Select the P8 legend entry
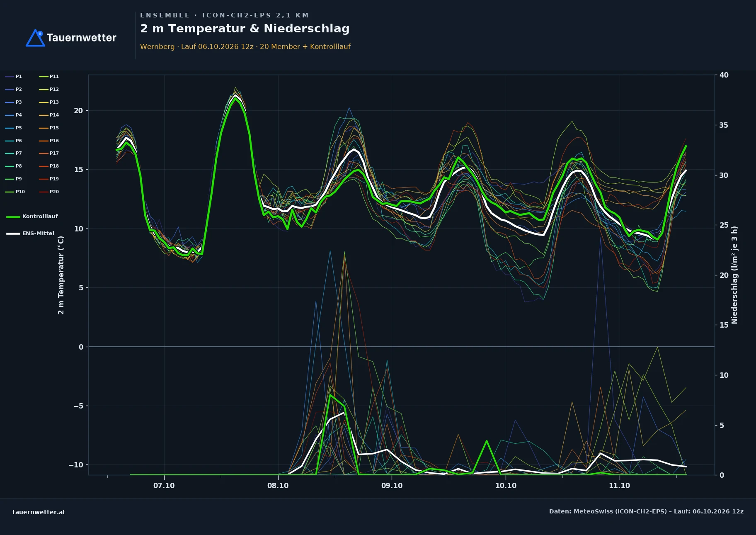 click(14, 166)
